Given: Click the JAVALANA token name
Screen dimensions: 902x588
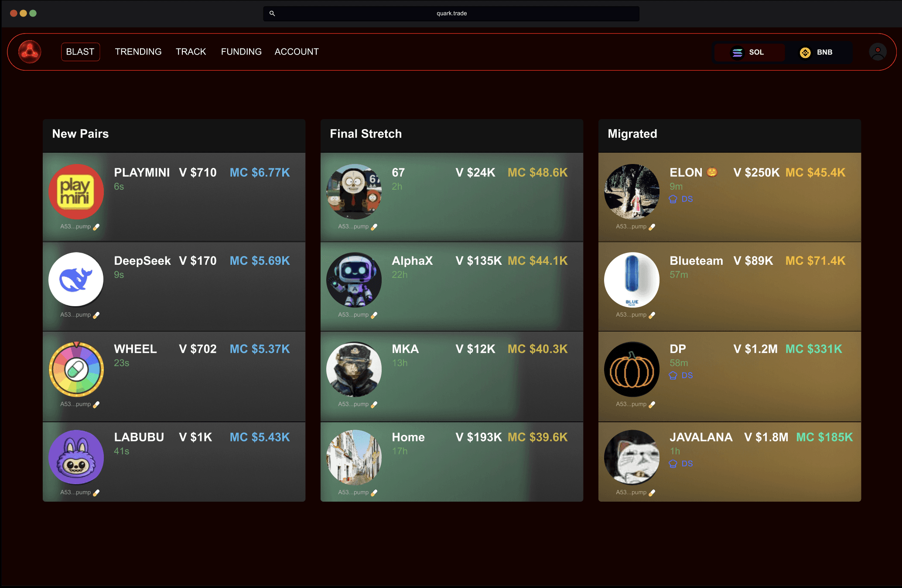Looking at the screenshot, I should 701,437.
